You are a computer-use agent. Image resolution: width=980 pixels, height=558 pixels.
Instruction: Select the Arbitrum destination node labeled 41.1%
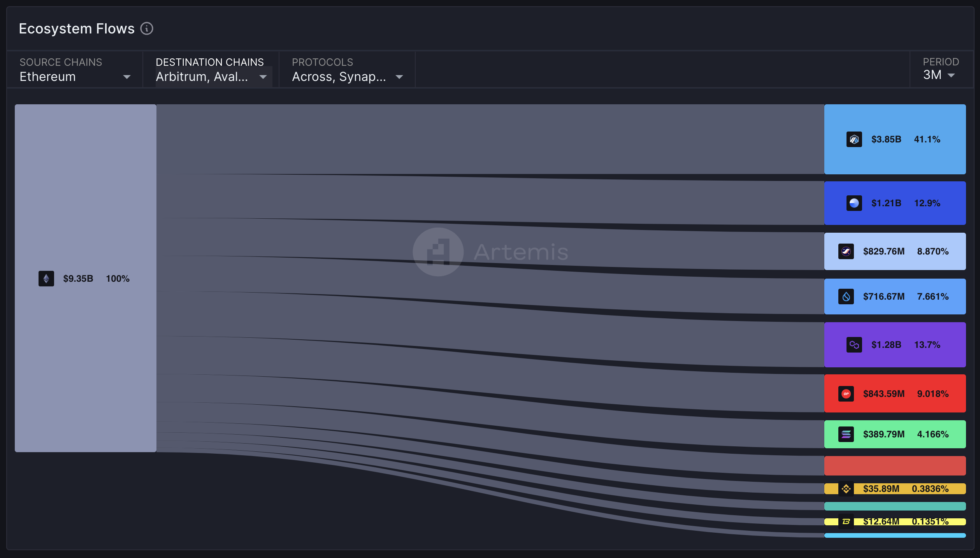tap(895, 139)
